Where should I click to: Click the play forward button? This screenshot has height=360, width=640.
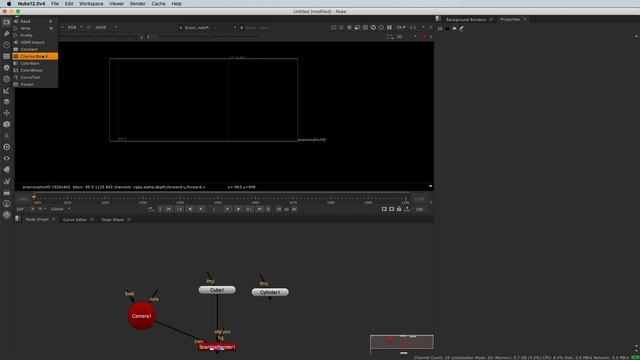point(238,209)
